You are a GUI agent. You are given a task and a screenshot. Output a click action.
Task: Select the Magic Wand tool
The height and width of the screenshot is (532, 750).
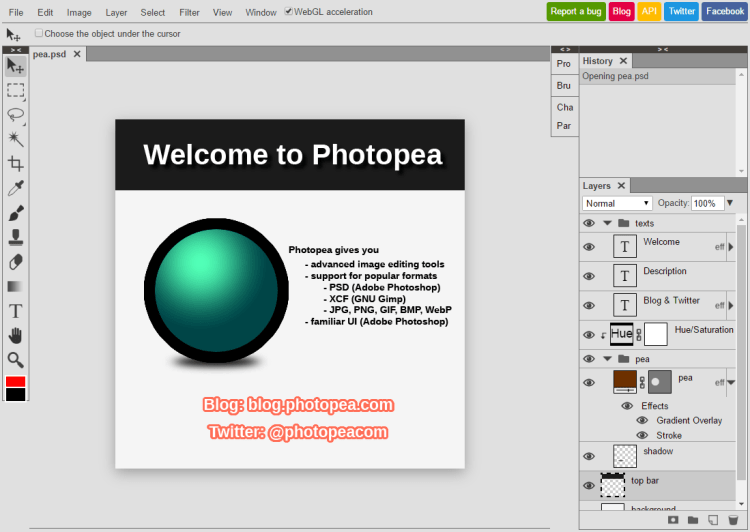coord(15,139)
